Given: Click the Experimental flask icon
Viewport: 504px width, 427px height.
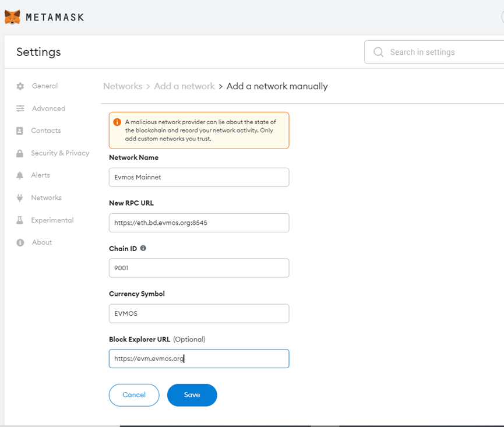Looking at the screenshot, I should [x=20, y=220].
